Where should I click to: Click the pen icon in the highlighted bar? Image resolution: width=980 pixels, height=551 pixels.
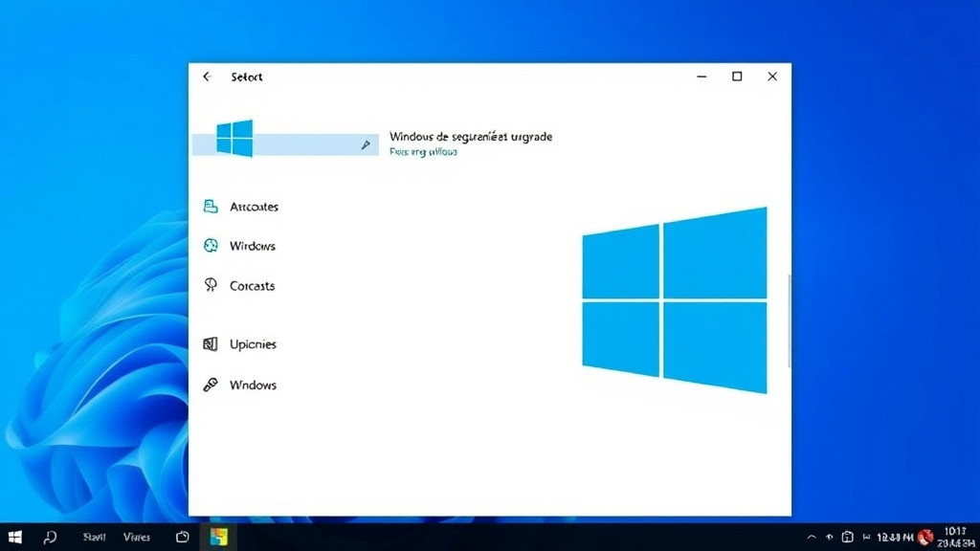[x=366, y=145]
